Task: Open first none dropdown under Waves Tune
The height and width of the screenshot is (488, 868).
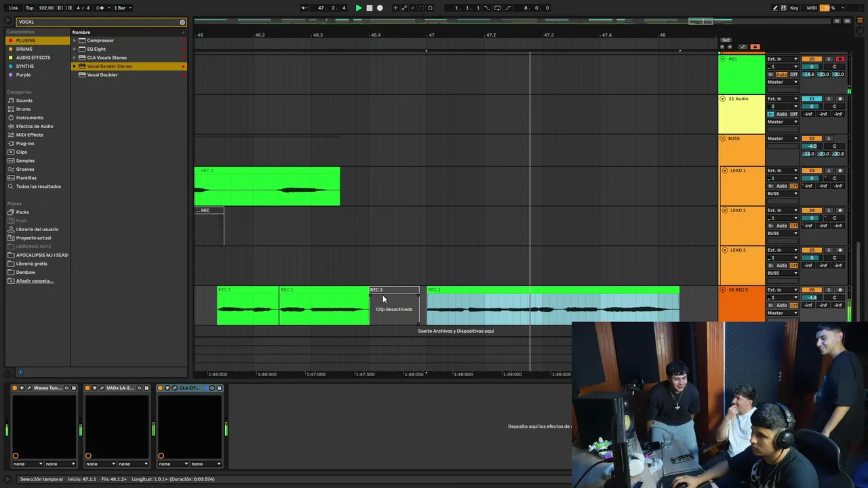Action: tap(28, 464)
